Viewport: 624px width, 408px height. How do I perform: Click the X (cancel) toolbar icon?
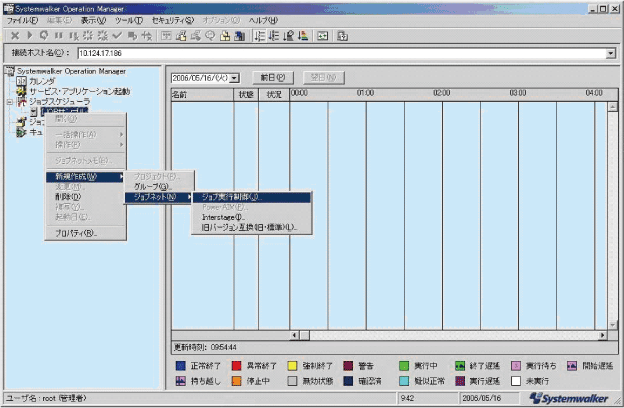pyautogui.click(x=15, y=36)
